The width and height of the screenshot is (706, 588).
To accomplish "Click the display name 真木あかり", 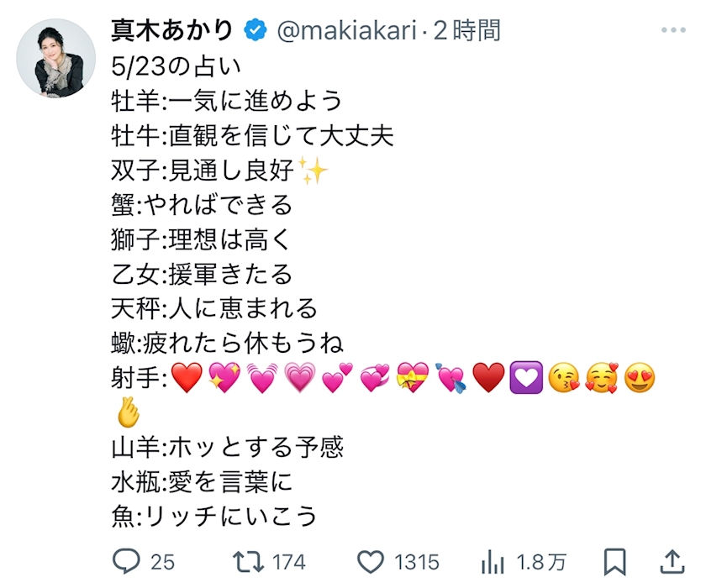I will tap(172, 31).
